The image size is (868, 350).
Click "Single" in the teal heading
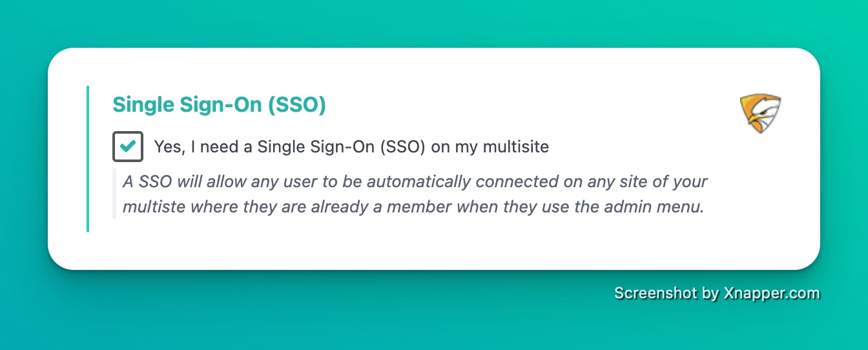[139, 105]
